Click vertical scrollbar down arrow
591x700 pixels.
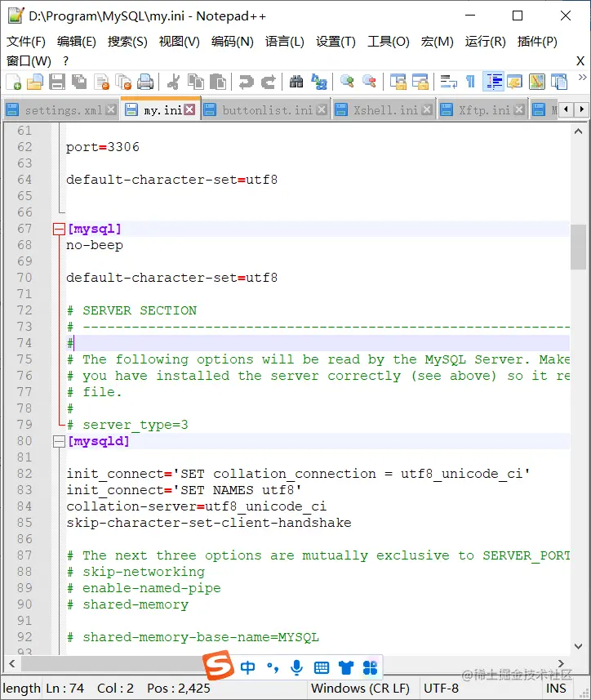[x=579, y=646]
